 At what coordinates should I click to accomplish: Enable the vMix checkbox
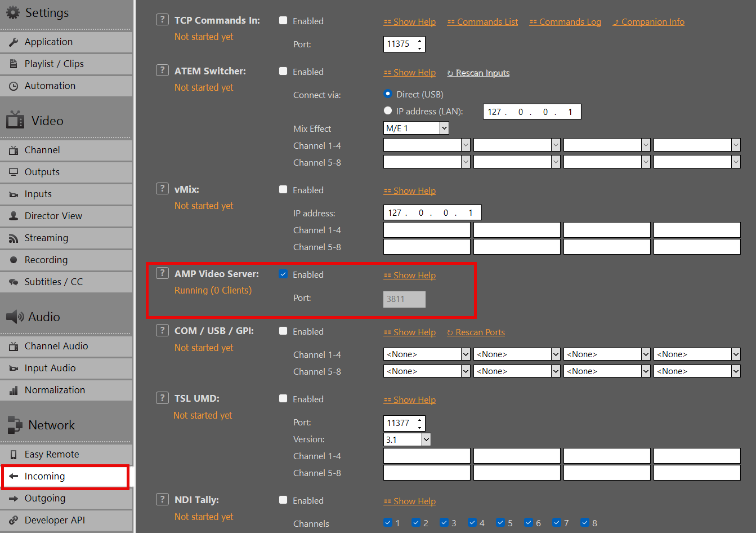283,189
